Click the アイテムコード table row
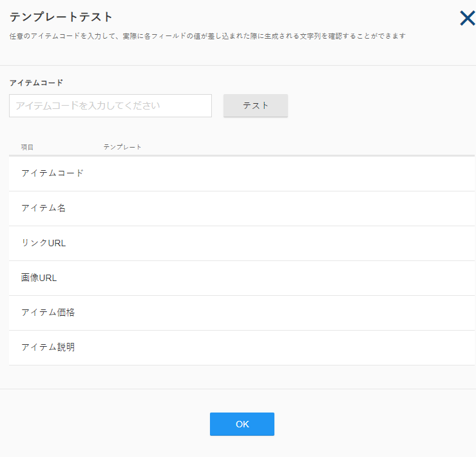 click(x=242, y=174)
